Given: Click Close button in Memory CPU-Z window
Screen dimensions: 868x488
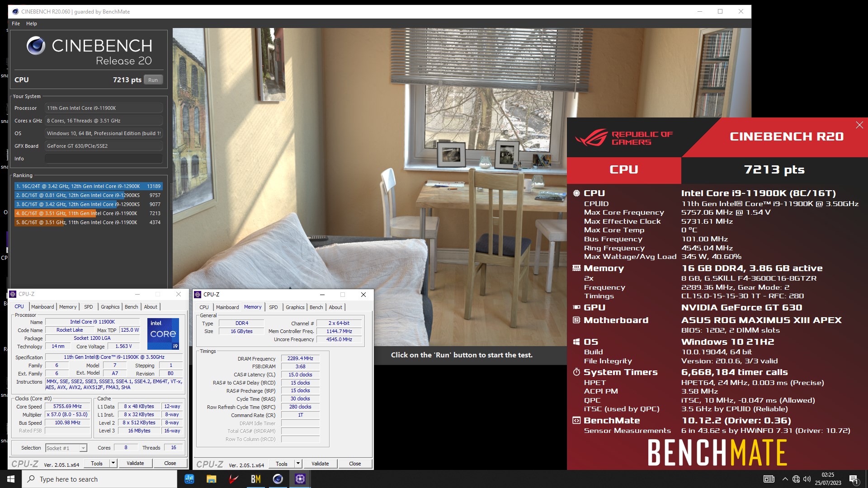Looking at the screenshot, I should (x=355, y=464).
